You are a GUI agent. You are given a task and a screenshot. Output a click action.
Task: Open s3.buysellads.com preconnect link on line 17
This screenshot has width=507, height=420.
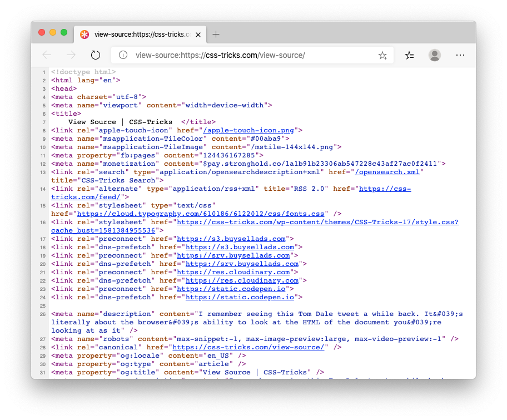point(231,239)
